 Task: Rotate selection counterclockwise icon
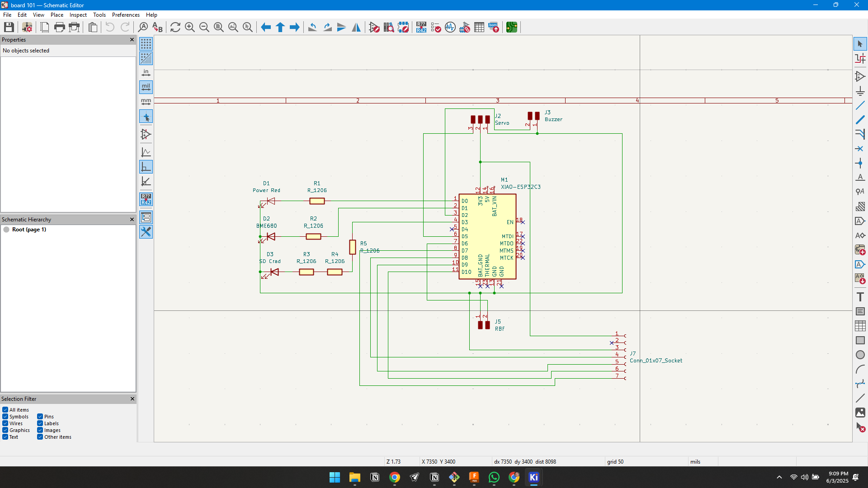pos(312,28)
